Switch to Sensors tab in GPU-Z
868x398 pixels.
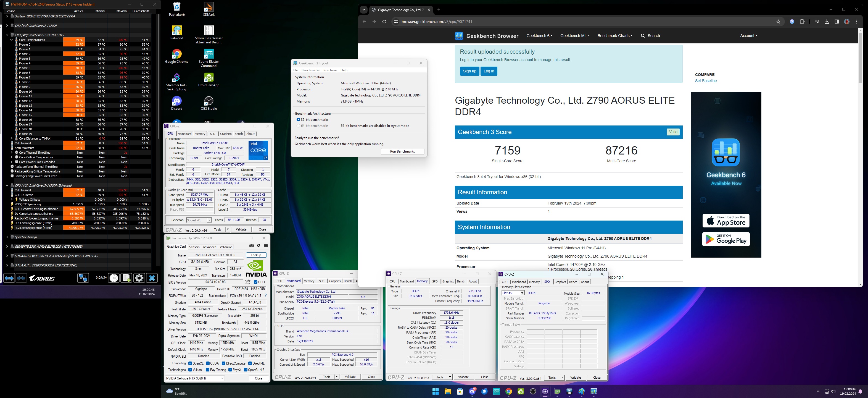click(x=194, y=247)
